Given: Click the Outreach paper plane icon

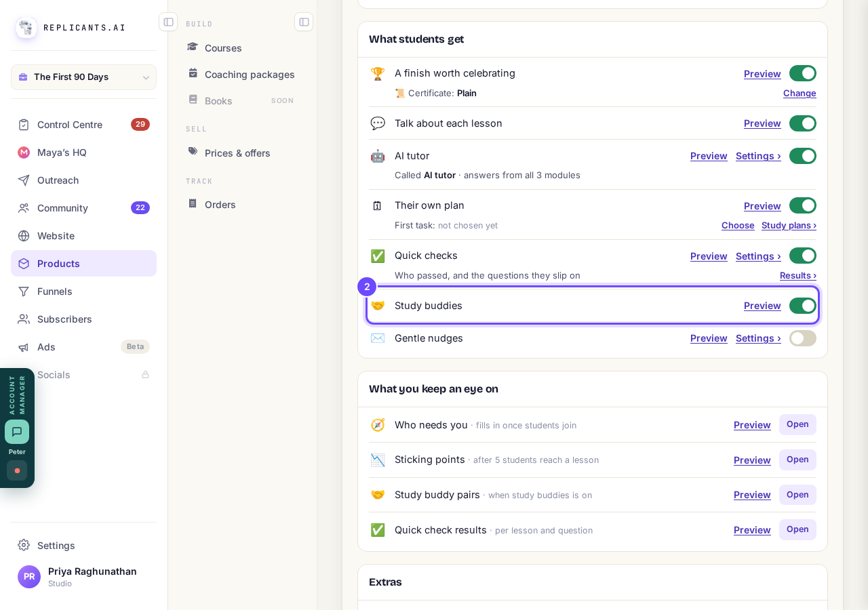Looking at the screenshot, I should 24,180.
